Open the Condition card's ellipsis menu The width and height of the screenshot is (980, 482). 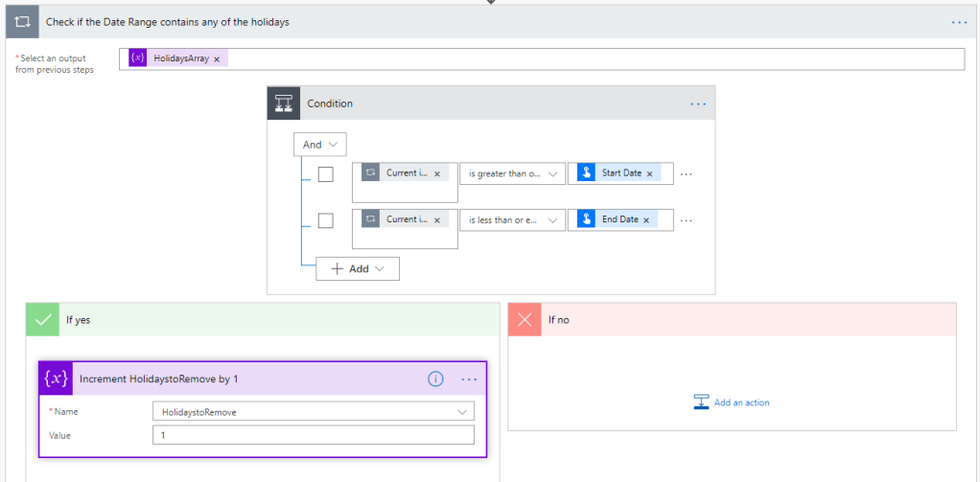[697, 103]
